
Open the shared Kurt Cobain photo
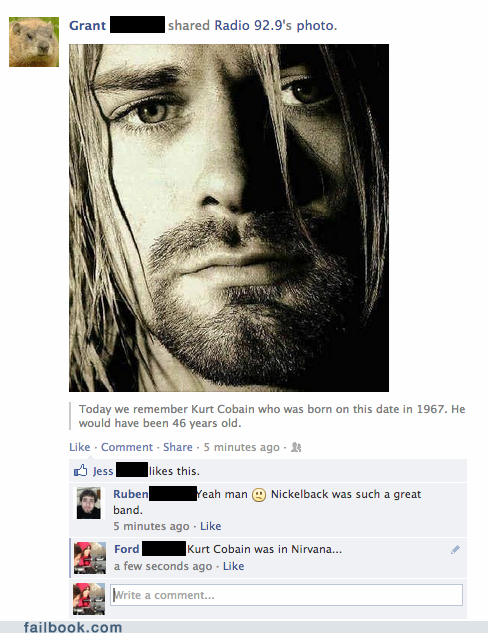pos(229,218)
